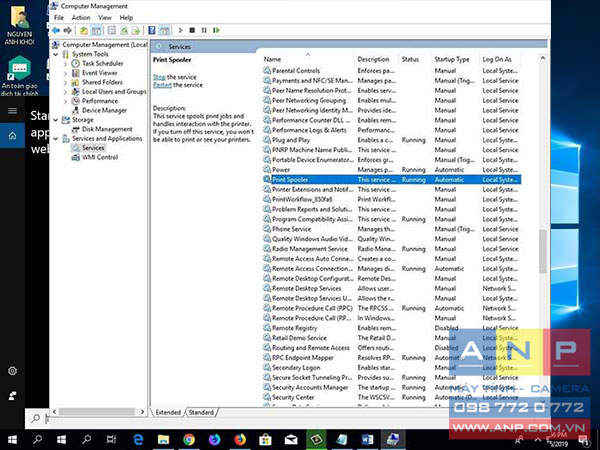Select Computer Management (Local) root node
Viewport: 600px width, 450px height.
(x=104, y=45)
